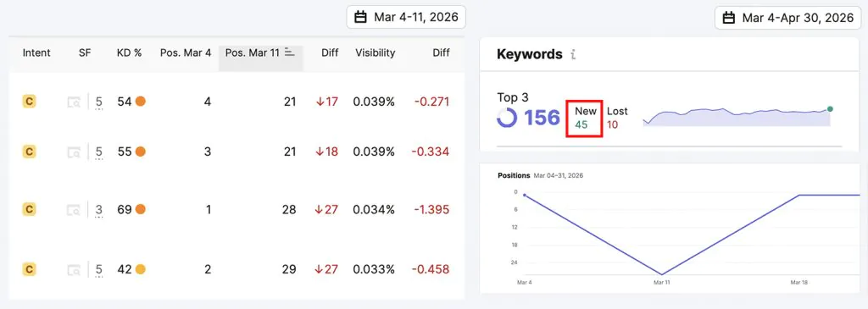Open the SERP view icon in KD 69 row
Viewport: 868px width, 309px height.
pyautogui.click(x=74, y=209)
